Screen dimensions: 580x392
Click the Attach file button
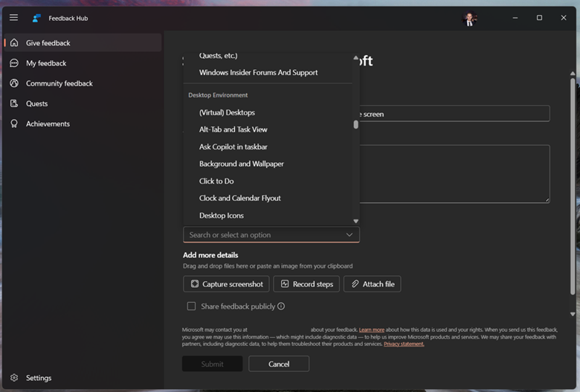tap(372, 284)
